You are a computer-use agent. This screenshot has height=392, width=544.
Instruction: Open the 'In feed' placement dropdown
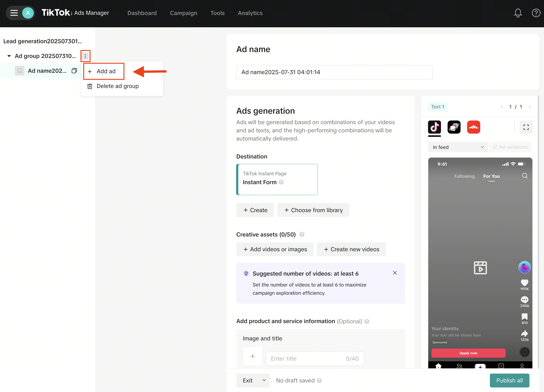point(458,147)
